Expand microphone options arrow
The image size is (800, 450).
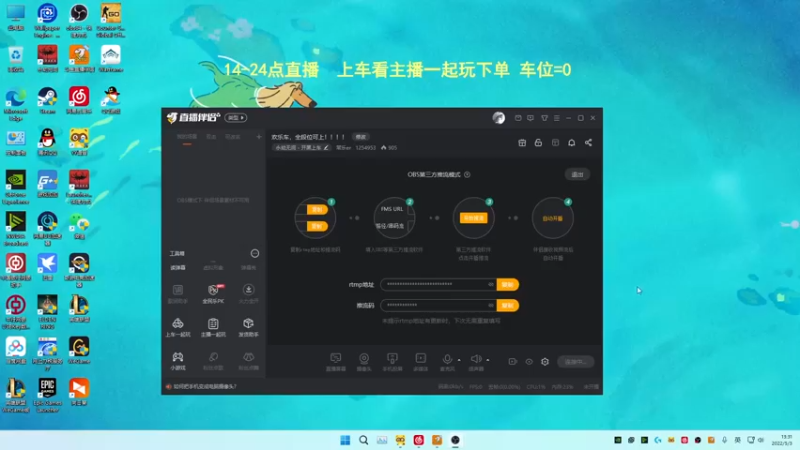pos(459,360)
